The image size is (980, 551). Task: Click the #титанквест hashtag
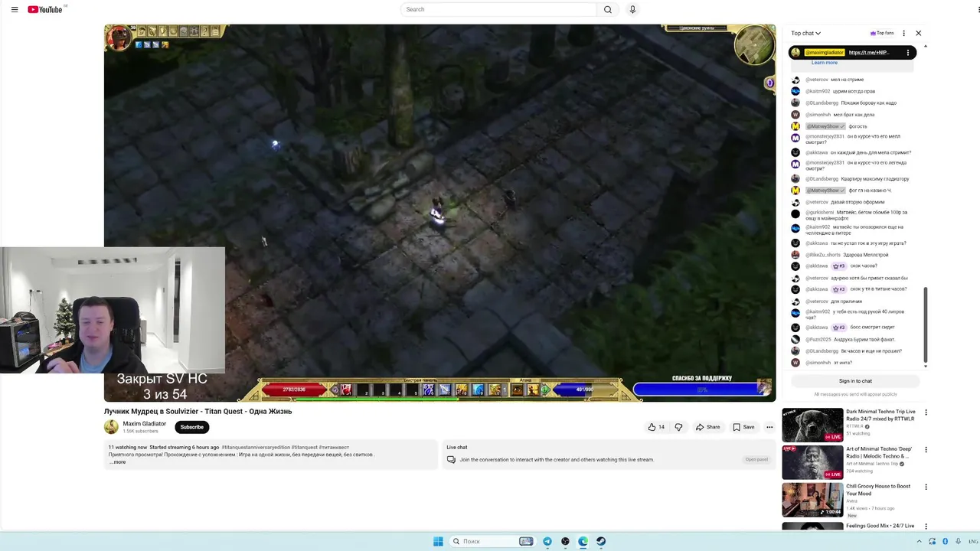click(334, 447)
